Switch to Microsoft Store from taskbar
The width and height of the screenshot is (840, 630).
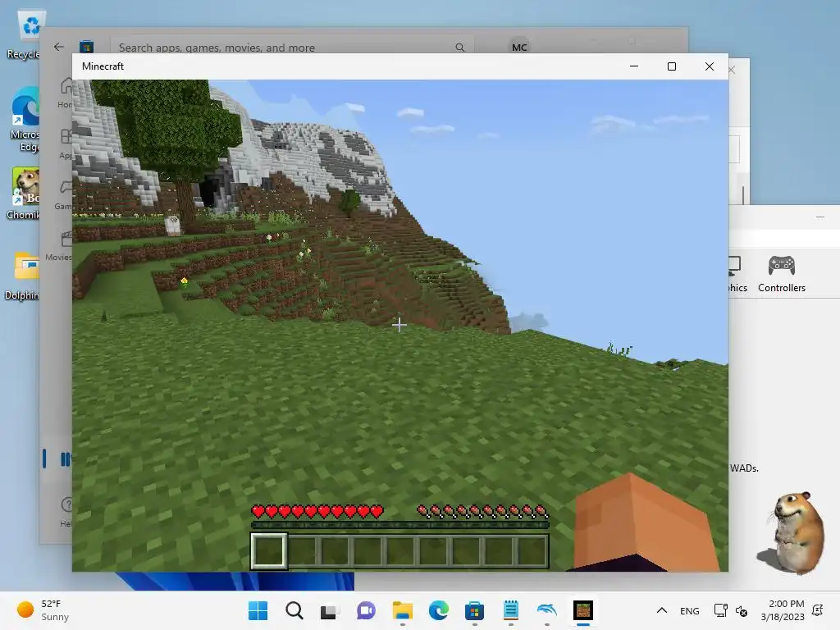[x=475, y=610]
